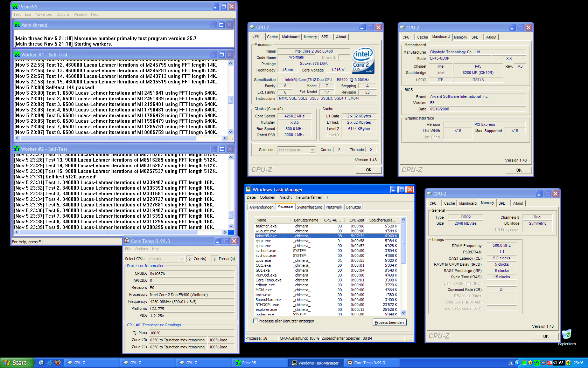Screen dimensions: 588x368
Task: Click the process list scroll-down arrow
Action: [403, 313]
